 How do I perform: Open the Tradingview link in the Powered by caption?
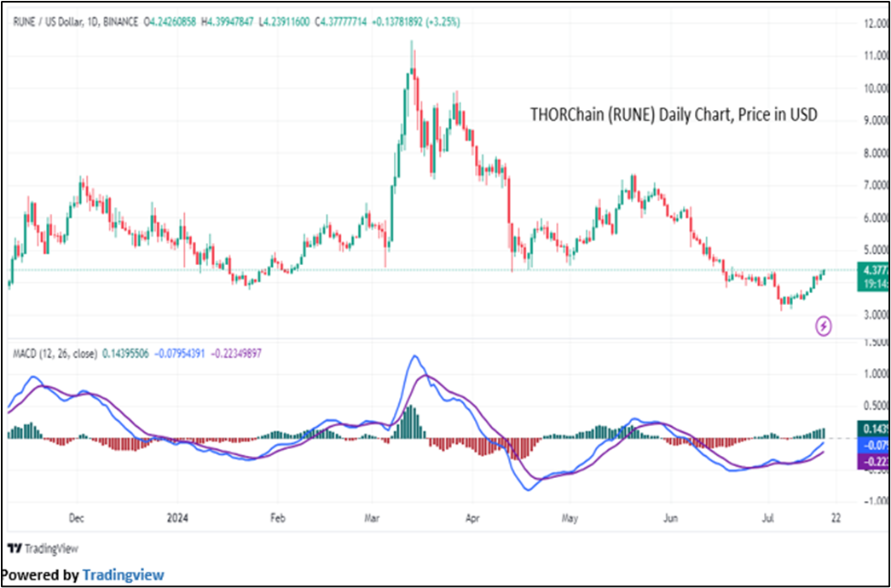(124, 575)
